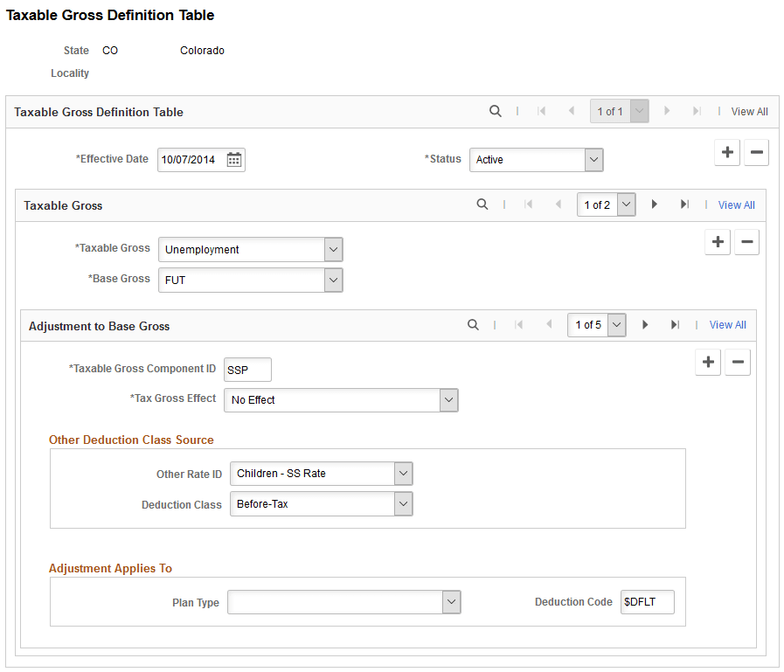Screen dimensions: 784x672
Task: Jump to the last Adjustment to Base Gross row
Action: coord(675,324)
